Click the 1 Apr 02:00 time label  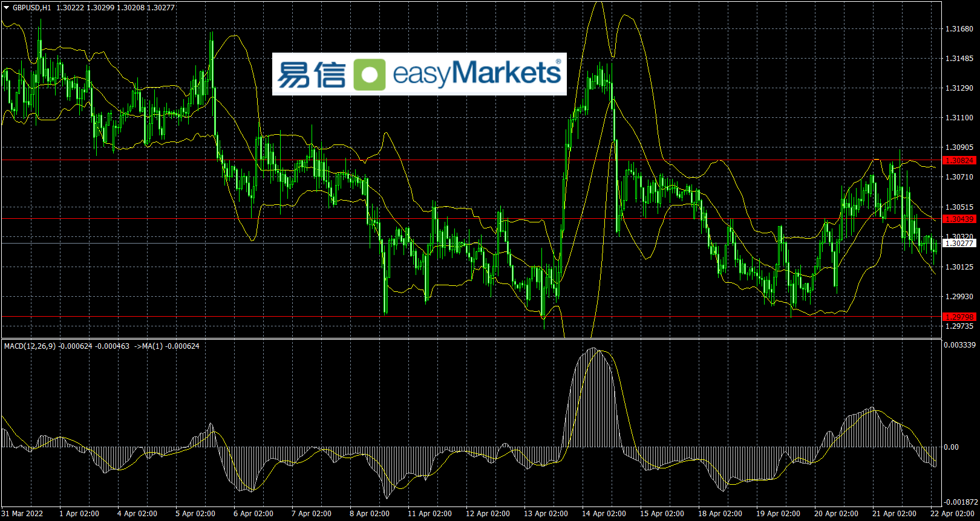point(79,514)
